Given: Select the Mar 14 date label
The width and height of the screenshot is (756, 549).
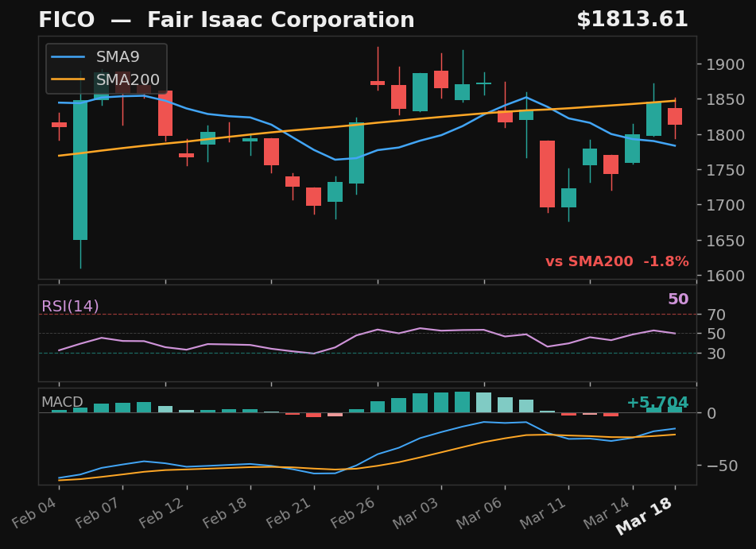Looking at the screenshot, I should 607,512.
